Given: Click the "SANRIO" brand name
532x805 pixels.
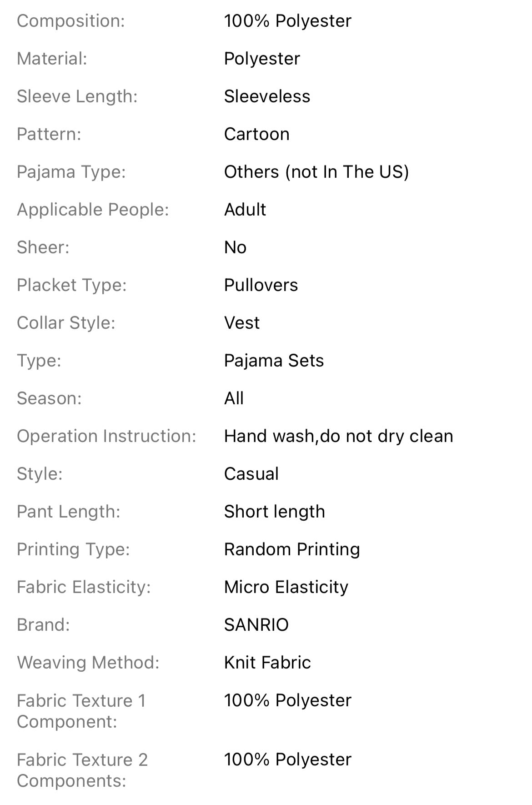Looking at the screenshot, I should click(256, 625).
